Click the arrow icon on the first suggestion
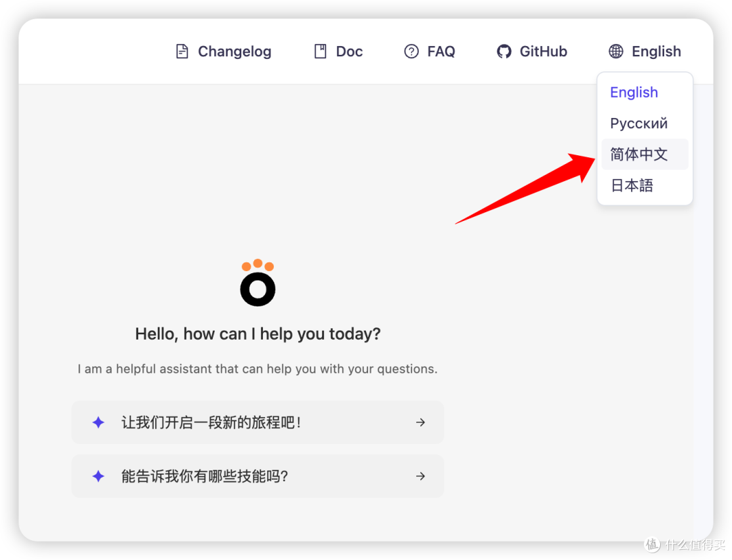Screen dimensions: 732x560 [x=421, y=422]
